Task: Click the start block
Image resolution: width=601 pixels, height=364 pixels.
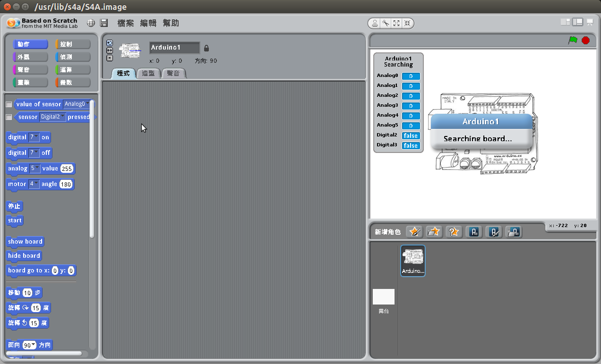Action: tap(15, 220)
